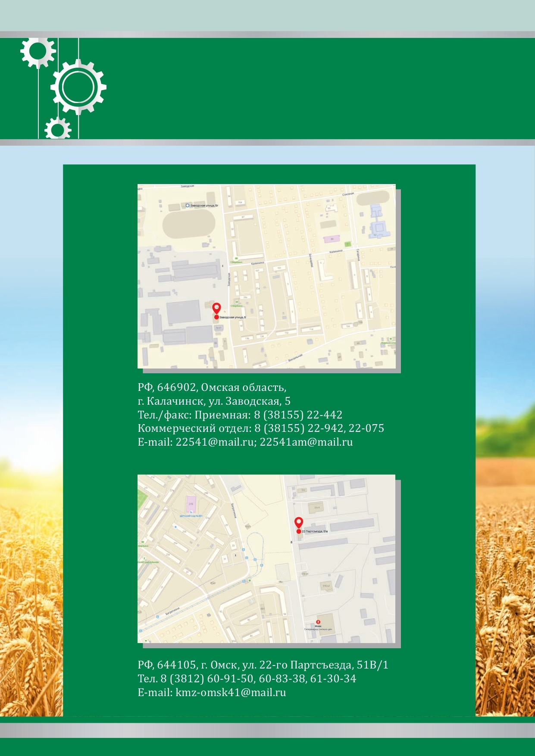The height and width of the screenshot is (756, 535).
Task: Click the 'Фармакопейка' pharmacy cross marker
Action: point(391,339)
